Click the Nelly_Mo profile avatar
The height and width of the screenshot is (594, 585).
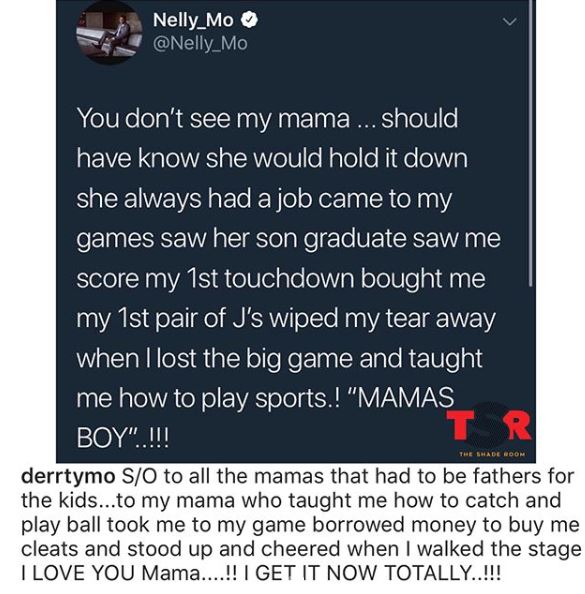click(109, 33)
